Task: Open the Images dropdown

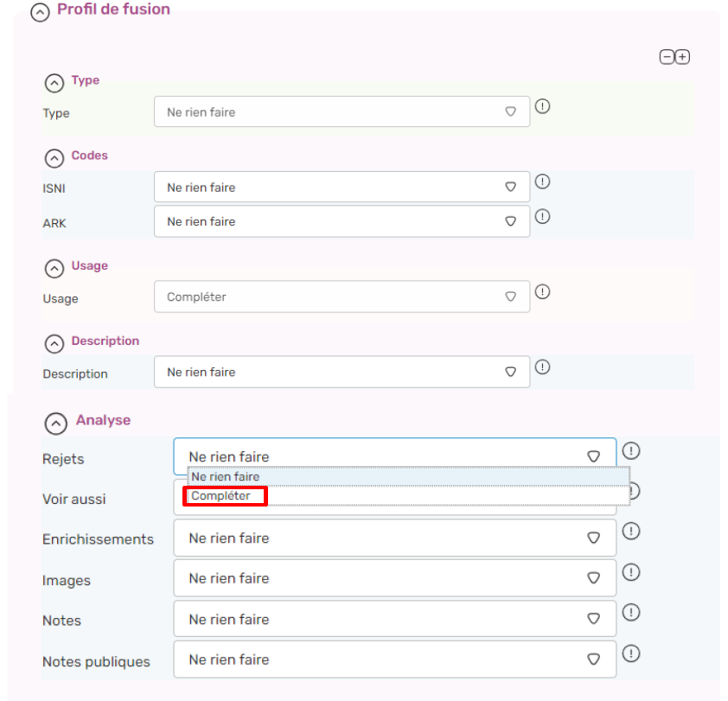Action: (394, 578)
